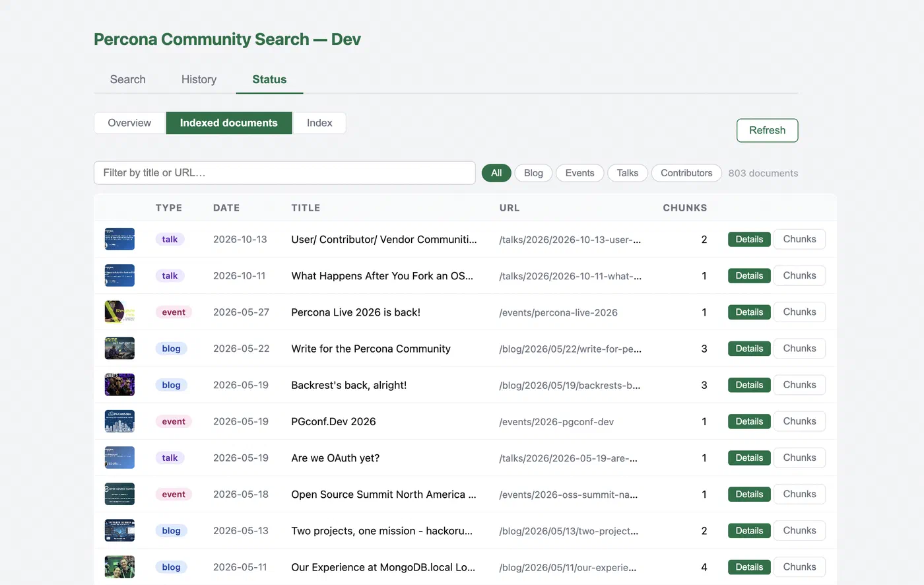
Task: Open thumbnail for Two projects, one mission
Action: pos(119,530)
